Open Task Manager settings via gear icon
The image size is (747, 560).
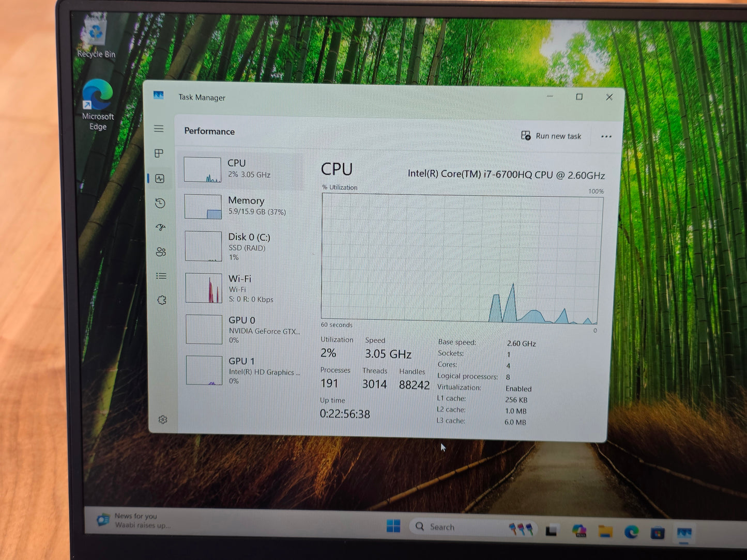pos(163,420)
